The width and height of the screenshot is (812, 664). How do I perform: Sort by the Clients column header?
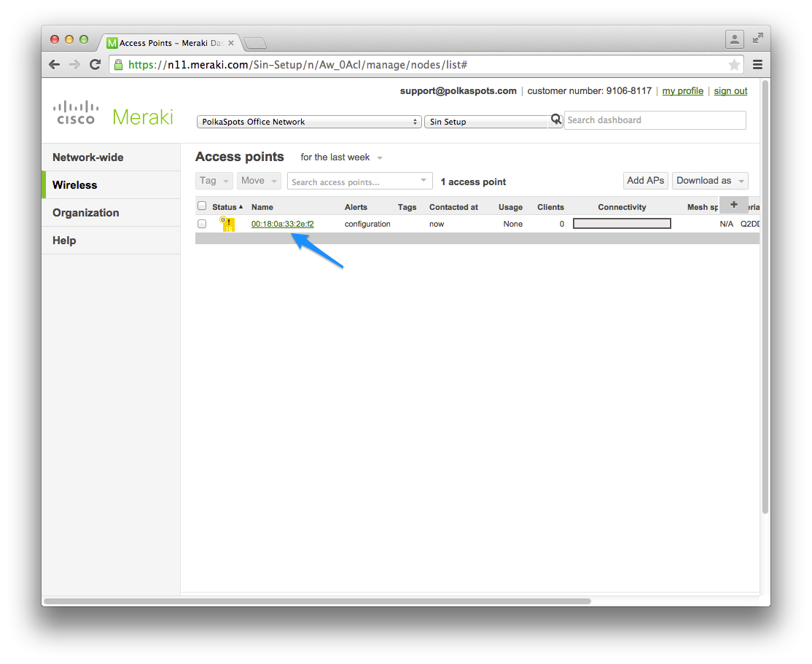(550, 207)
